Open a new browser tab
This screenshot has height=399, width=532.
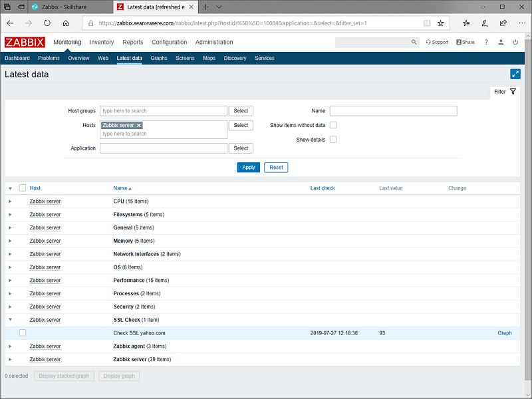(205, 7)
